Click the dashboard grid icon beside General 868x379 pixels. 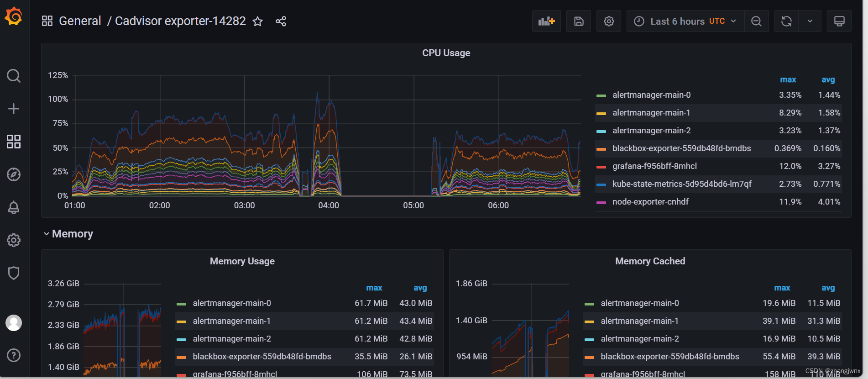click(47, 21)
